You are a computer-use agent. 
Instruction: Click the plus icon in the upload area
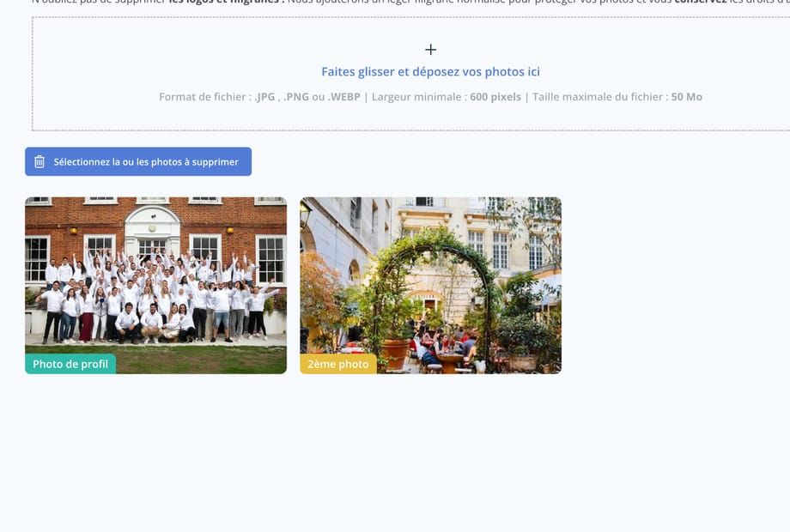click(x=430, y=49)
